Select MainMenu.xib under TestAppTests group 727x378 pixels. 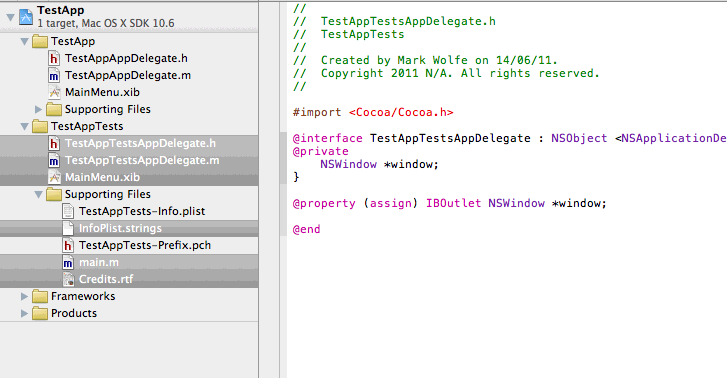[102, 177]
